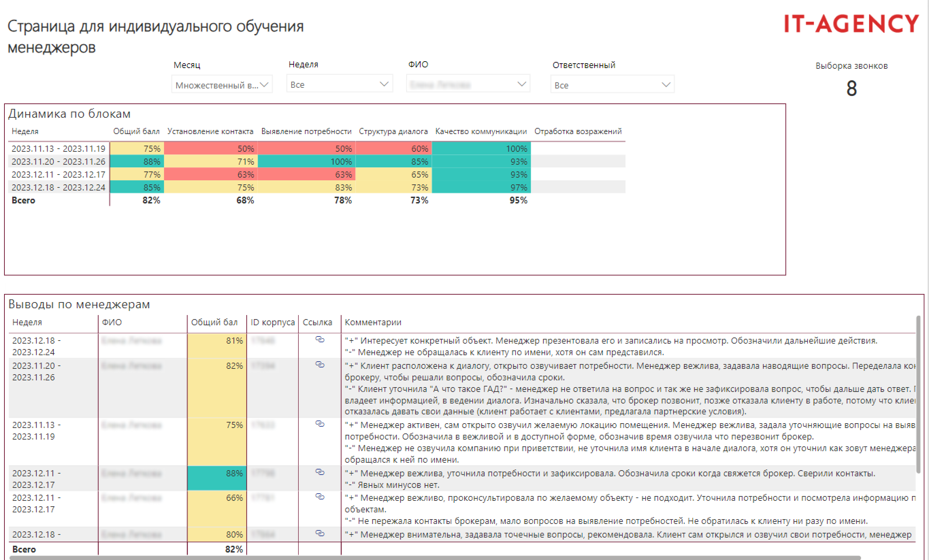Click Ссылка column header

tap(317, 322)
